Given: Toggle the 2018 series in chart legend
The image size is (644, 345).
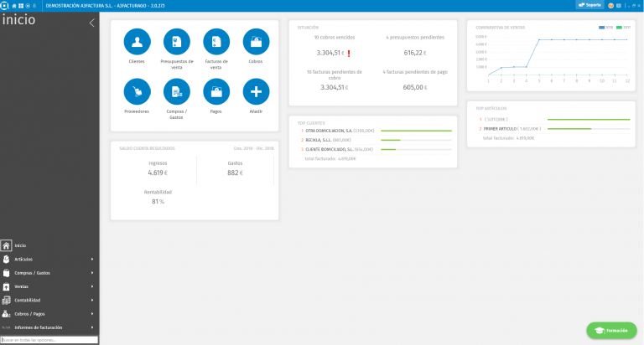Looking at the screenshot, I should pos(605,28).
